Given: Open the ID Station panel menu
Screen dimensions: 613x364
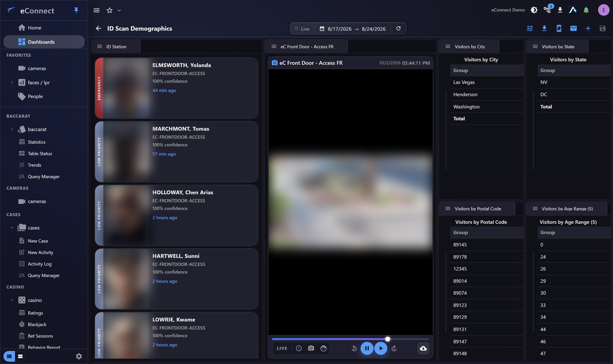Looking at the screenshot, I should pos(100,46).
